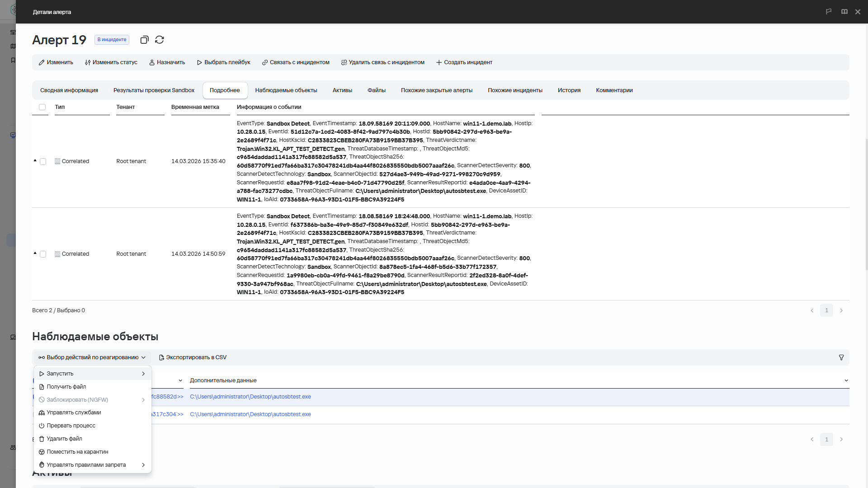Viewport: 868px width, 488px height.
Task: Check the first Correlated event row checkbox
Action: pyautogui.click(x=43, y=161)
